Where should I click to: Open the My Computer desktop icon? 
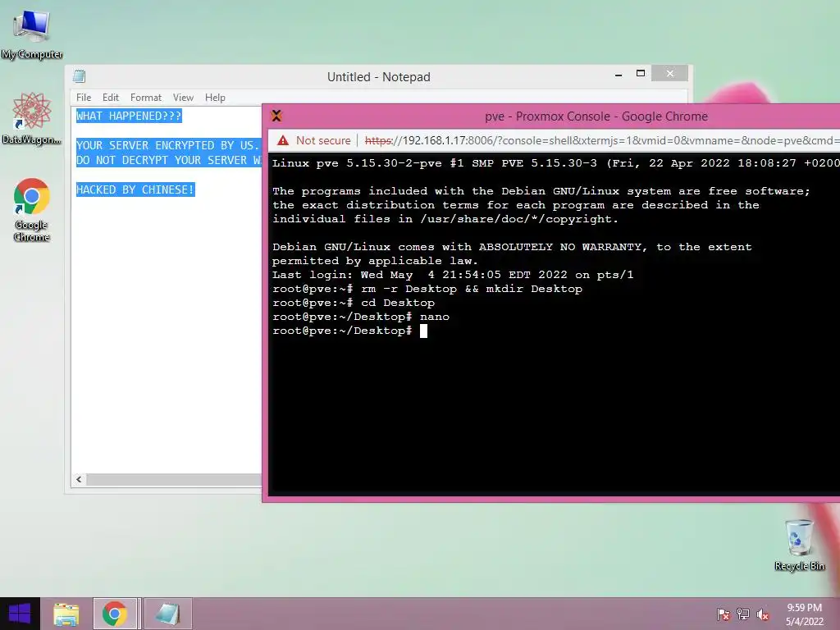click(x=32, y=34)
